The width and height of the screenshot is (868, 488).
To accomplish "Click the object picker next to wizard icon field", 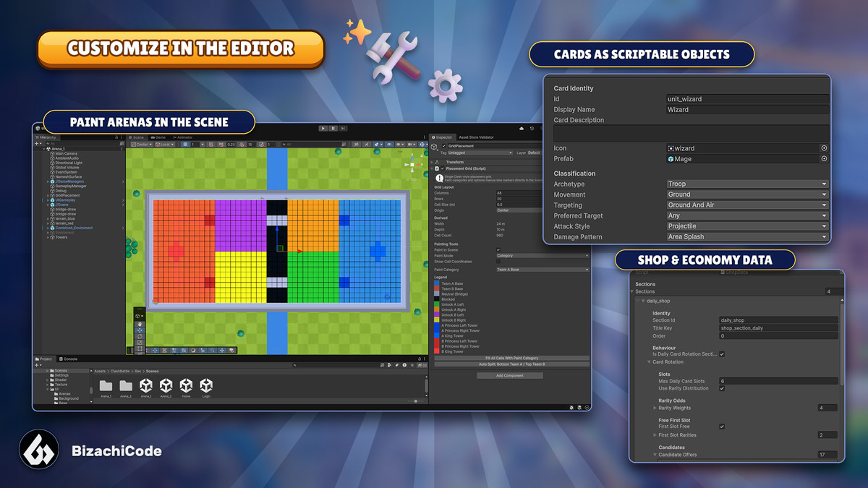I will (824, 148).
